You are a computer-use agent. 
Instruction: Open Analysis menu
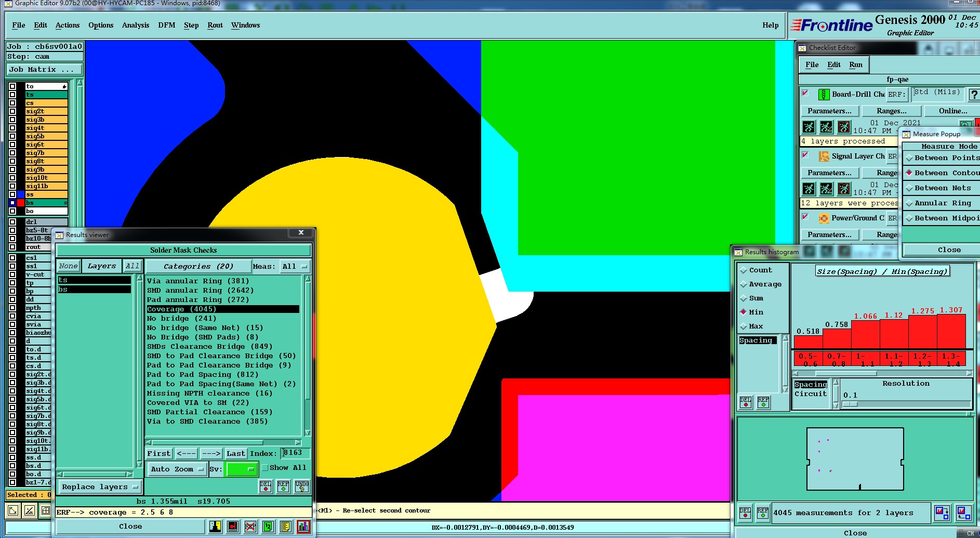pyautogui.click(x=136, y=25)
